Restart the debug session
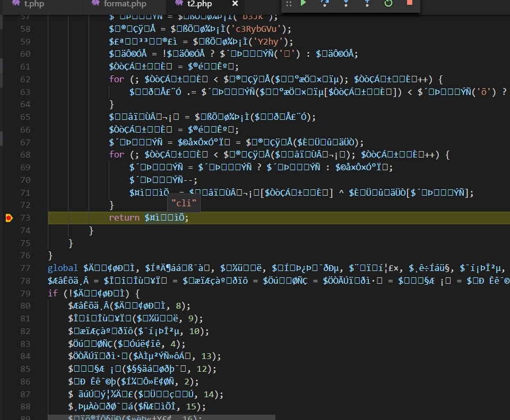Image resolution: width=510 pixels, height=420 pixels. (x=388, y=3)
